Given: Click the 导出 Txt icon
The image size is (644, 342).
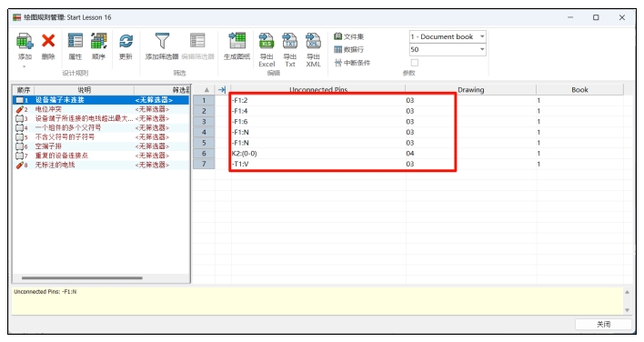Looking at the screenshot, I should coord(290,41).
